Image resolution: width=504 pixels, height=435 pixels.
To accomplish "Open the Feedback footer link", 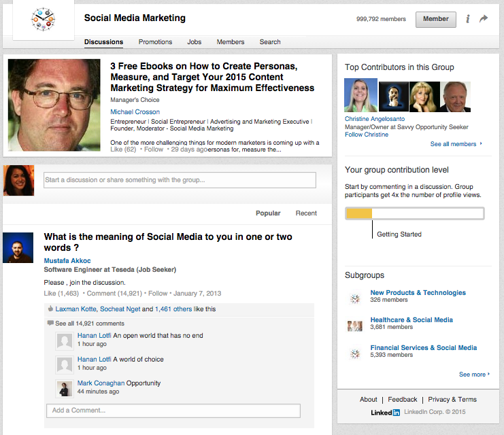I will coord(403,400).
